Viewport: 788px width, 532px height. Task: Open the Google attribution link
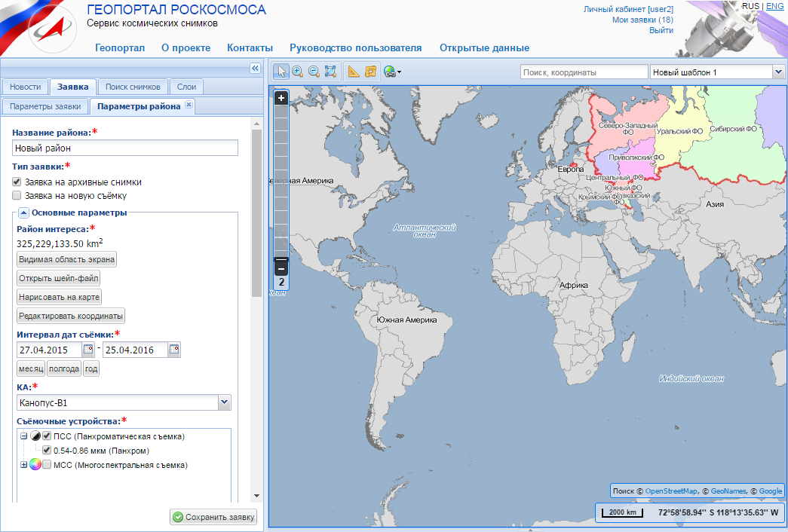[x=771, y=491]
